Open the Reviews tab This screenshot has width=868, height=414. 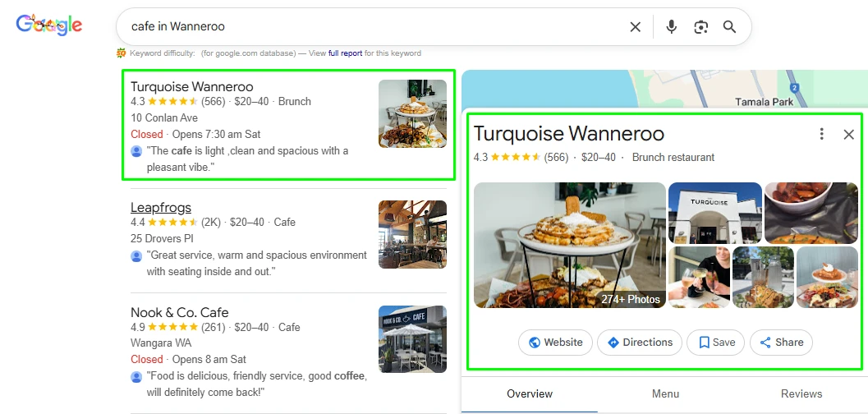[801, 393]
